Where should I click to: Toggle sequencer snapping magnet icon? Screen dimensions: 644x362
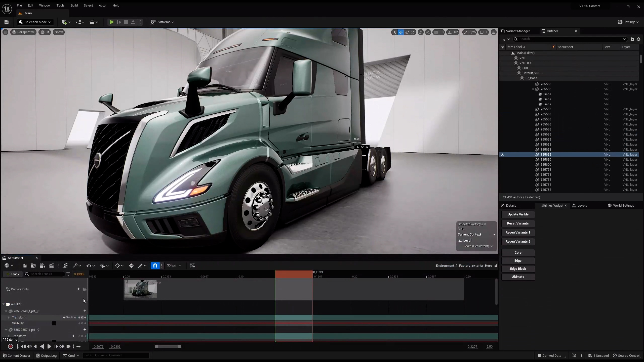[155, 265]
